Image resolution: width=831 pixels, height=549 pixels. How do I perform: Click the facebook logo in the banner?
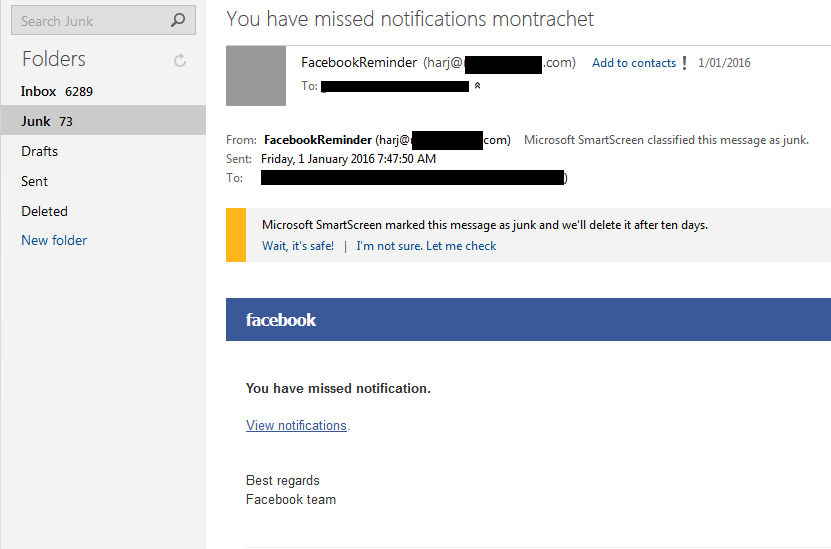[x=281, y=320]
